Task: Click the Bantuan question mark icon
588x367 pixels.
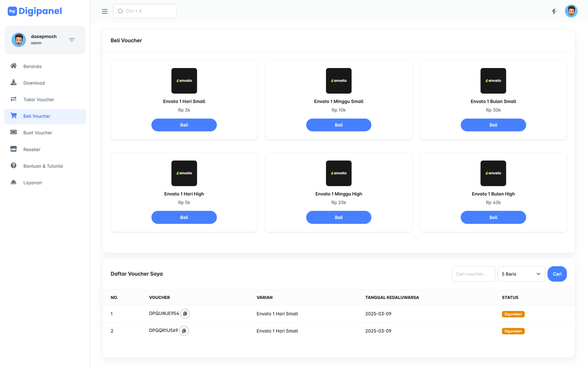Action: pyautogui.click(x=14, y=166)
